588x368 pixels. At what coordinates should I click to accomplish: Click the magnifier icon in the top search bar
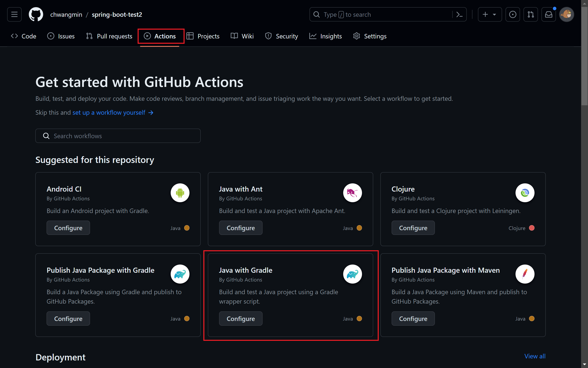[317, 14]
